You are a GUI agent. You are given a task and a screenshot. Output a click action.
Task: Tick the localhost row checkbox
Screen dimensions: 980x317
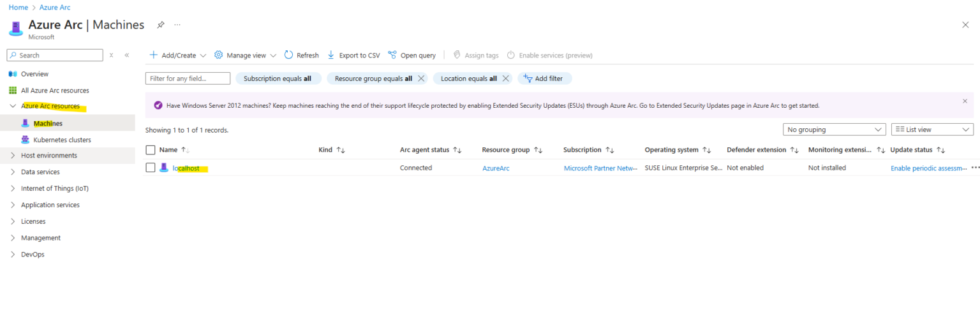coord(151,168)
